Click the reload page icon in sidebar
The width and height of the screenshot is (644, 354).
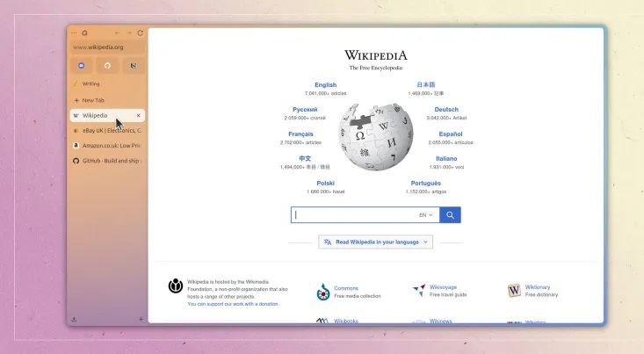[141, 33]
